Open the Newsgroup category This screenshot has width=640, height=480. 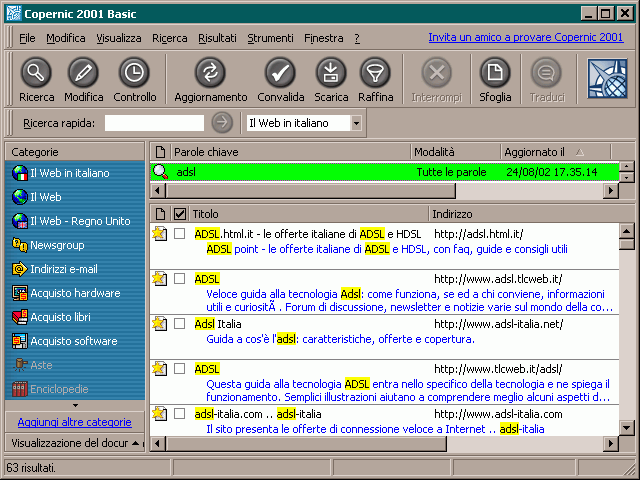(x=48, y=245)
